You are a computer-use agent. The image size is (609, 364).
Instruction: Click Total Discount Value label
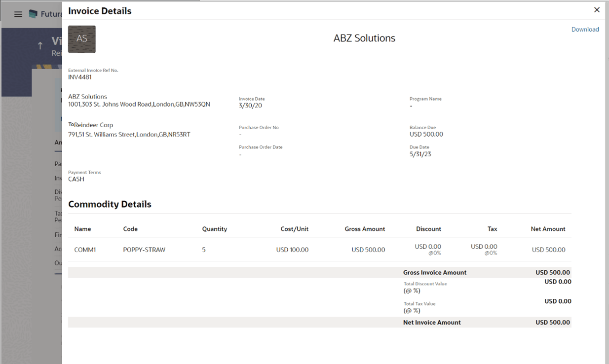pos(425,284)
